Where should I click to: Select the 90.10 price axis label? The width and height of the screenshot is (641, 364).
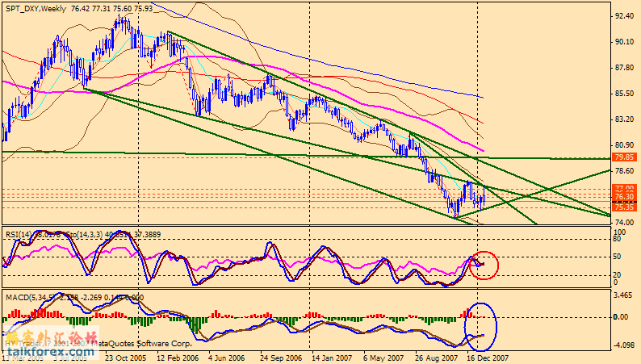pyautogui.click(x=624, y=42)
